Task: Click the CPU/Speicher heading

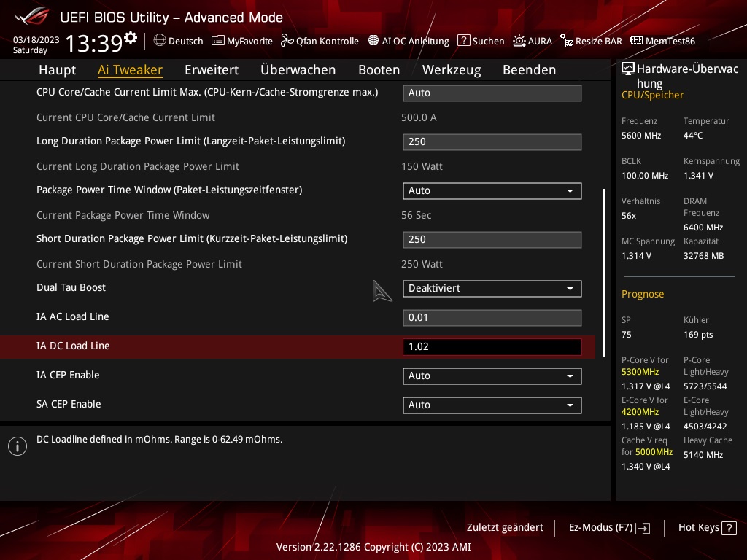Action: click(x=652, y=96)
